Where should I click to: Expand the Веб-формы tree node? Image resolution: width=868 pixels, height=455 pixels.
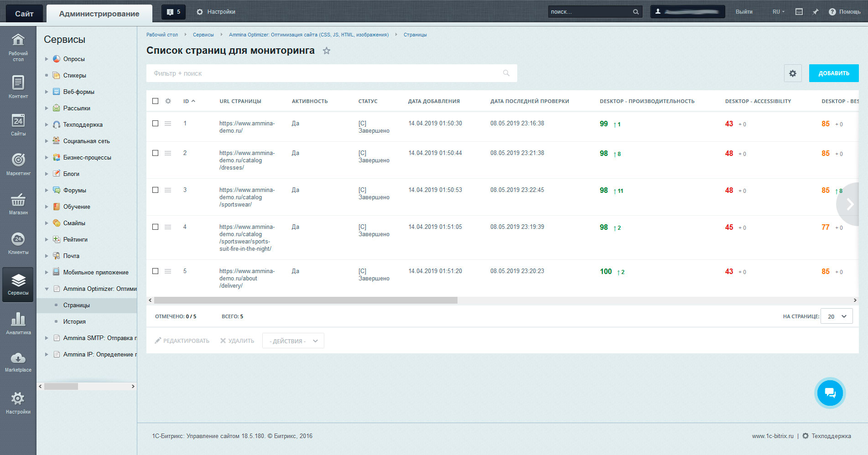[x=47, y=92]
